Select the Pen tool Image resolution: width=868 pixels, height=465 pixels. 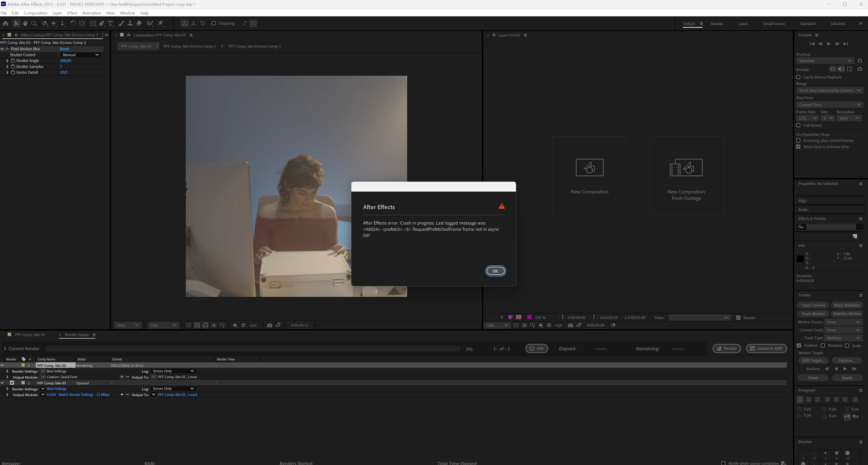tap(101, 23)
